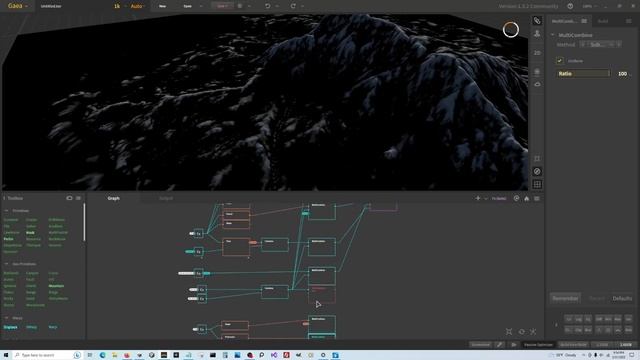640x360 pixels.
Task: Click the Passive Optimizer status bar button
Action: point(538,344)
